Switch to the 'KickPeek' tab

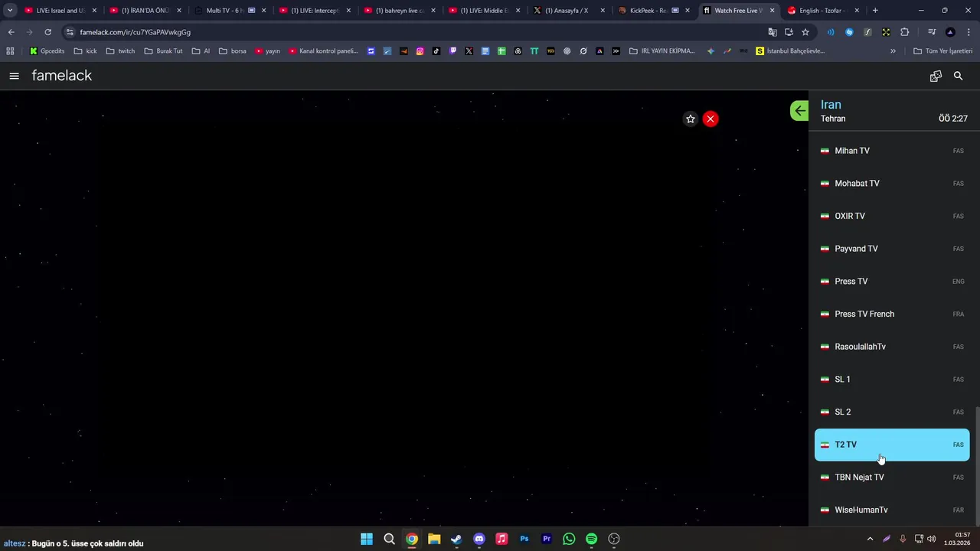(652, 11)
